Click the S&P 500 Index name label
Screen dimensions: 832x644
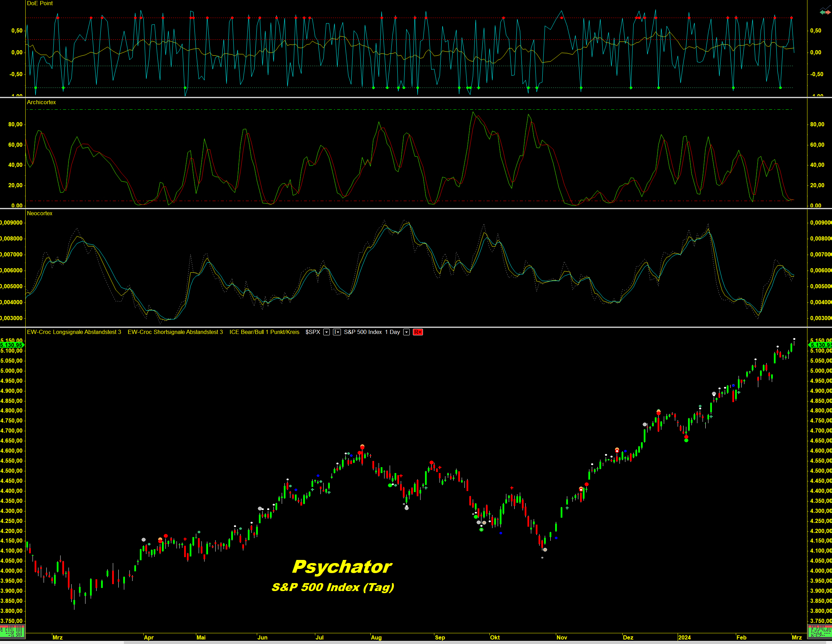pos(363,332)
